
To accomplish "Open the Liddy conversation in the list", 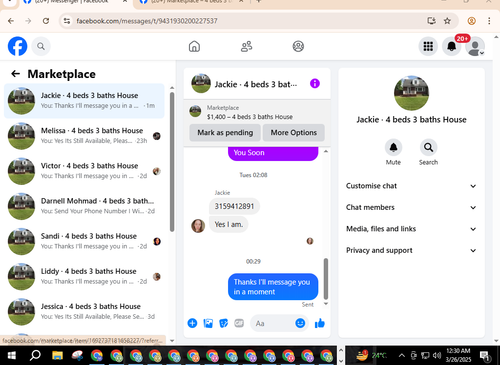I will (84, 276).
